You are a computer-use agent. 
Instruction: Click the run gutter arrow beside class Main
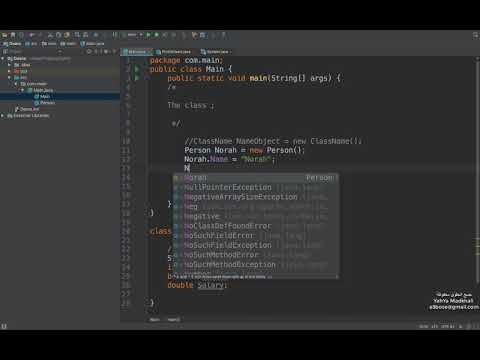[136, 69]
